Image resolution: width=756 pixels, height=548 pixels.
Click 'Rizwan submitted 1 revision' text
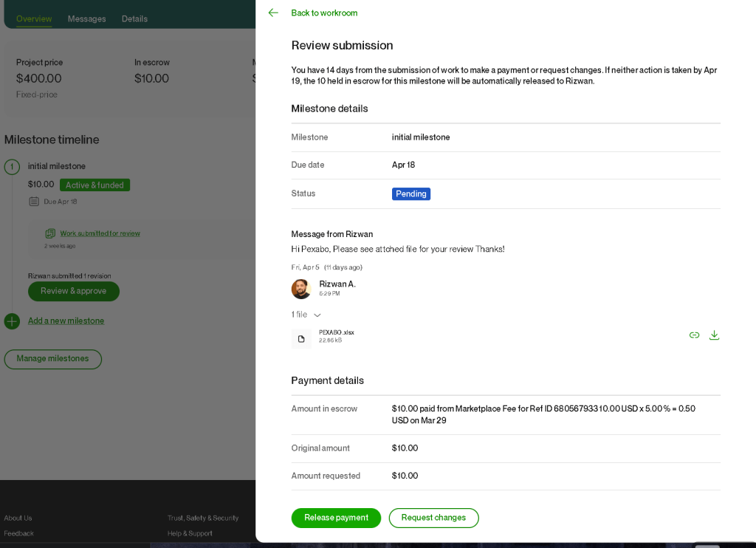pyautogui.click(x=69, y=276)
